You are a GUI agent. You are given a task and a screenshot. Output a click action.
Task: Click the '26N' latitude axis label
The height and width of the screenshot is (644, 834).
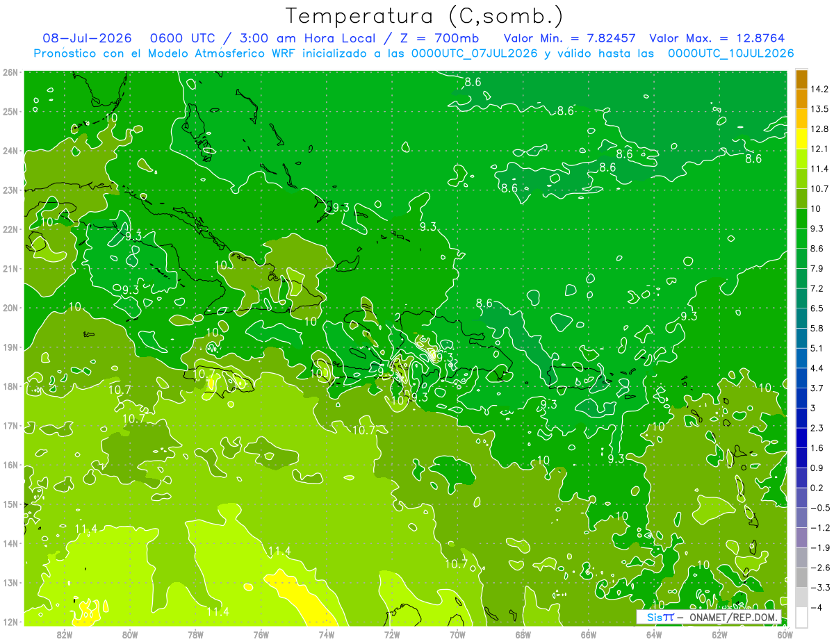click(10, 72)
